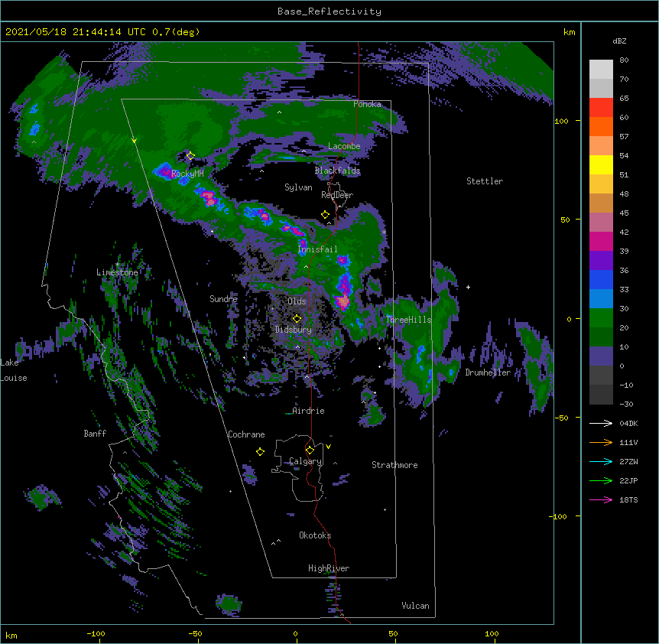Click the Drumheller label
Image resolution: width=659 pixels, height=644 pixels.
[x=488, y=372]
